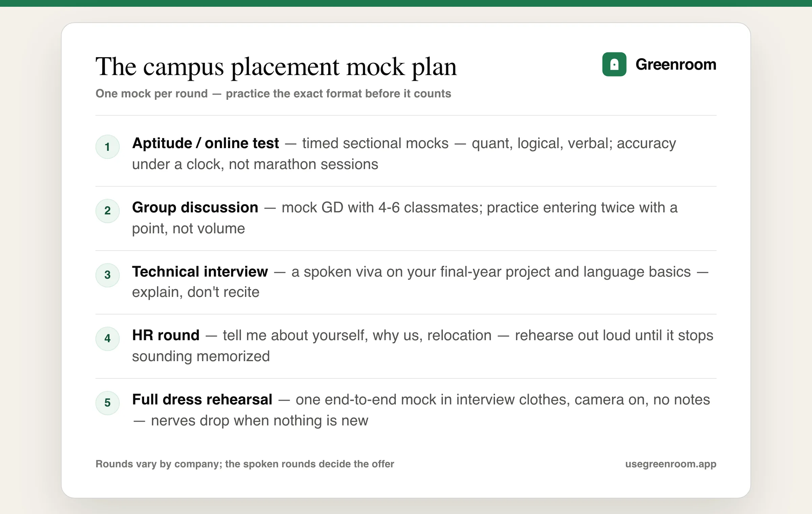The image size is (812, 514).
Task: Click the "Group discussion" heading
Action: [x=195, y=207]
